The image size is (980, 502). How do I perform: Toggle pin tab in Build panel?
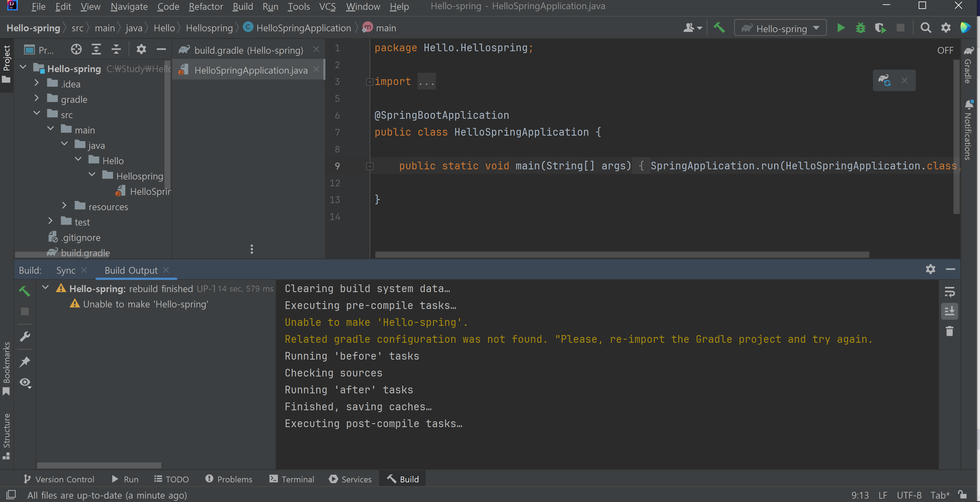[25, 361]
